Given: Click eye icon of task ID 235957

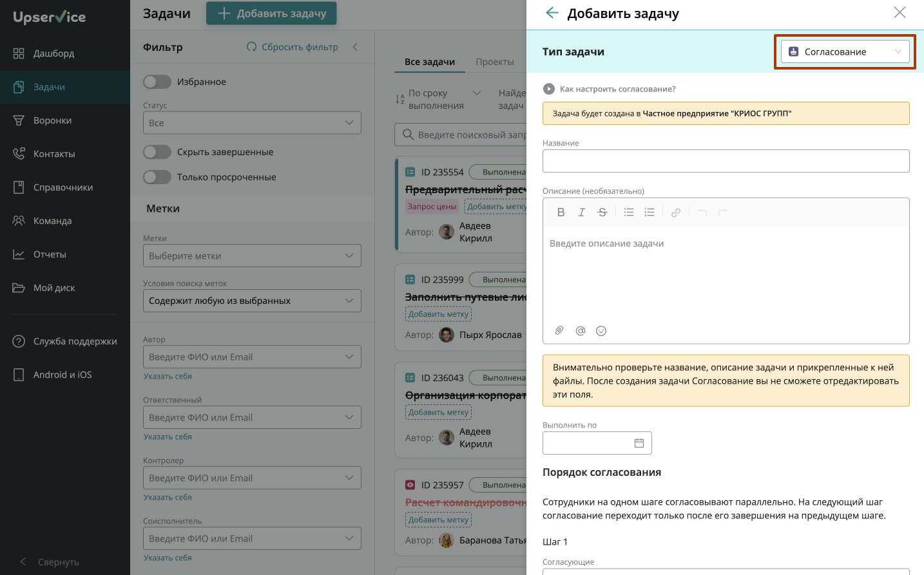Looking at the screenshot, I should pyautogui.click(x=410, y=485).
